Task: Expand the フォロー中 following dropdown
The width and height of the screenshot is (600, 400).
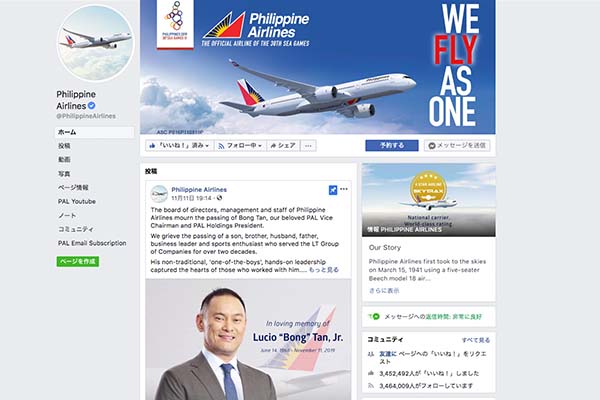Action: point(240,145)
